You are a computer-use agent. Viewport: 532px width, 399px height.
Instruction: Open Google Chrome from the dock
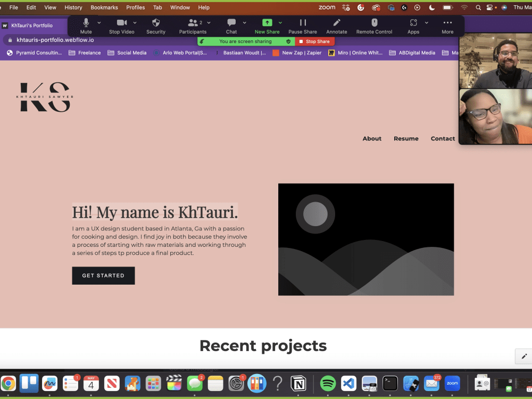coord(8,384)
